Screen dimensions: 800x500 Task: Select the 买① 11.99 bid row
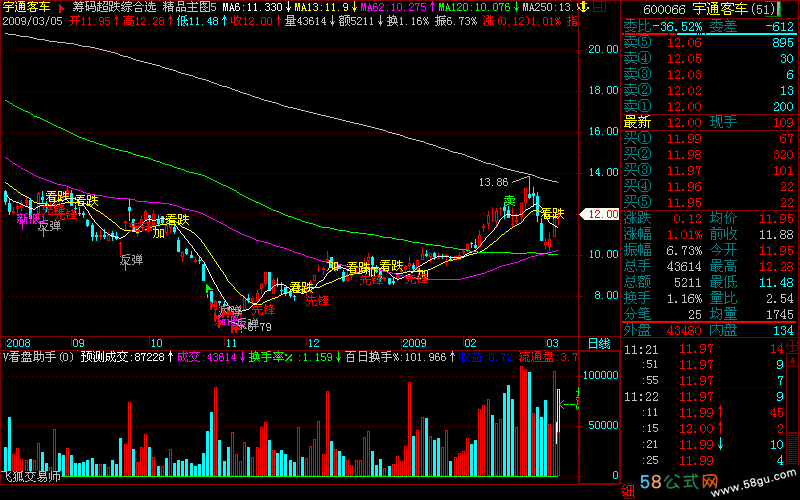709,138
